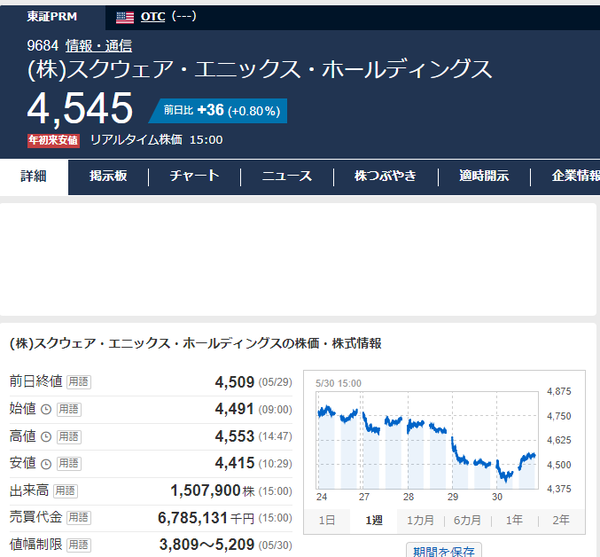This screenshot has width=600, height=557.
Task: Click 用語 glossary button next to 値幅制限
Action: (x=78, y=545)
